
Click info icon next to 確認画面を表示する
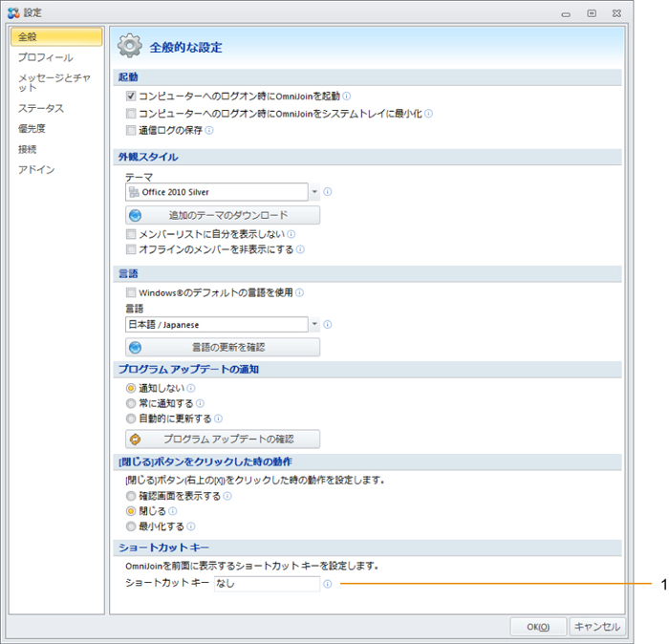pos(227,496)
